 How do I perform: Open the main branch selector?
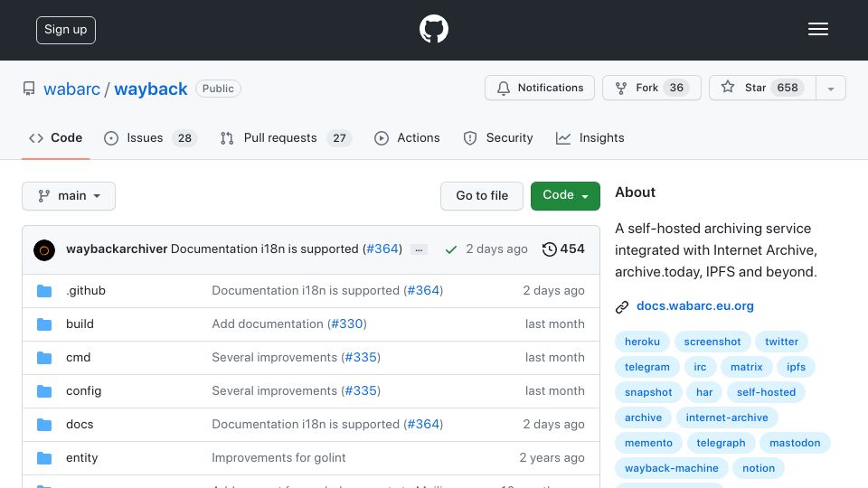[69, 196]
